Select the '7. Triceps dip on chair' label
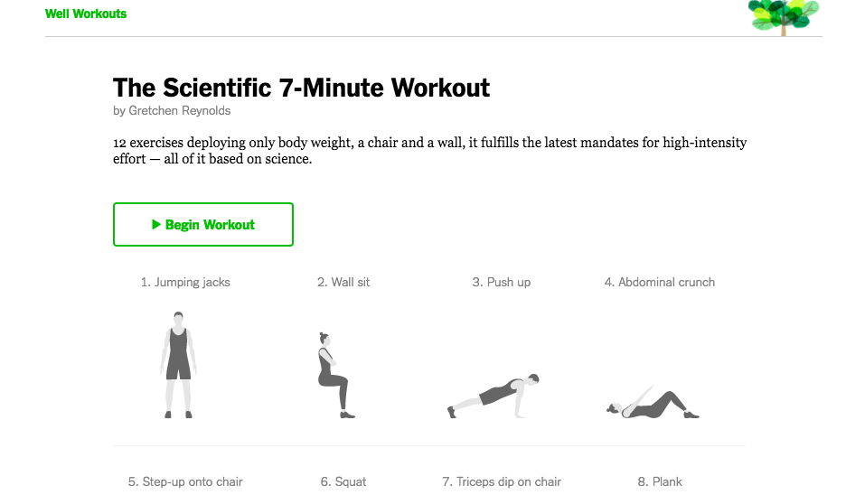 coord(502,481)
